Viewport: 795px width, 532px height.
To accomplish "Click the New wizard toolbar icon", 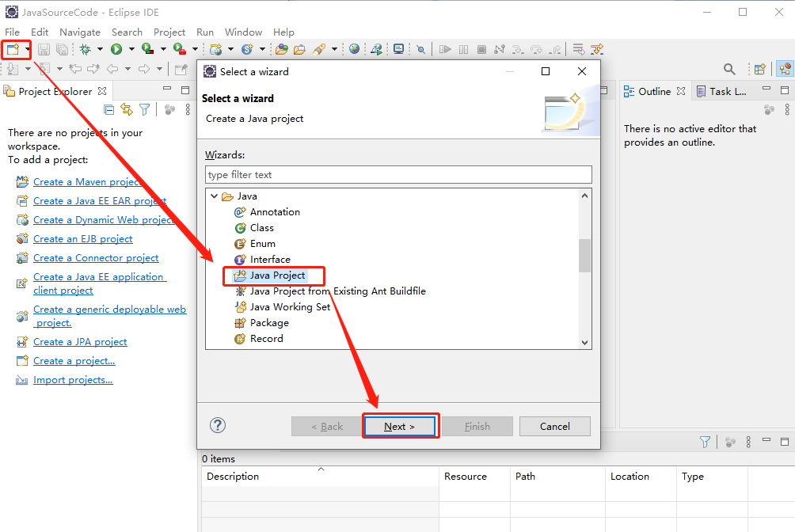I will click(13, 49).
